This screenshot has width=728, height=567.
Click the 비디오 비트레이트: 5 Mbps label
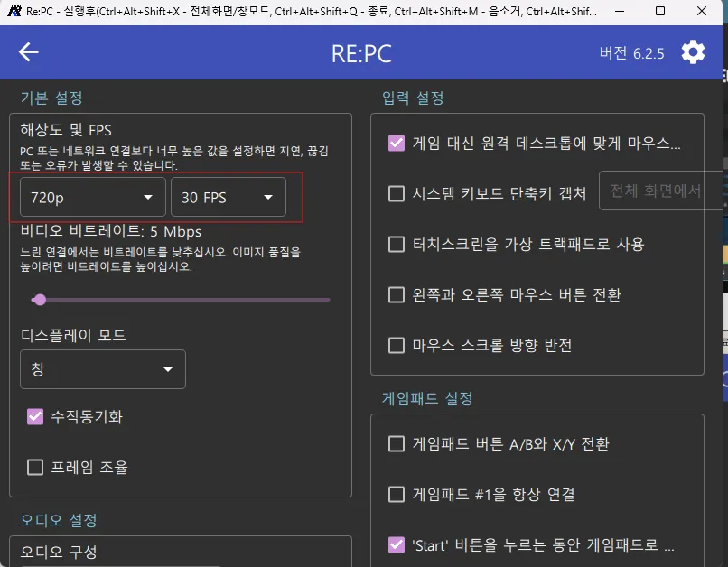click(111, 231)
